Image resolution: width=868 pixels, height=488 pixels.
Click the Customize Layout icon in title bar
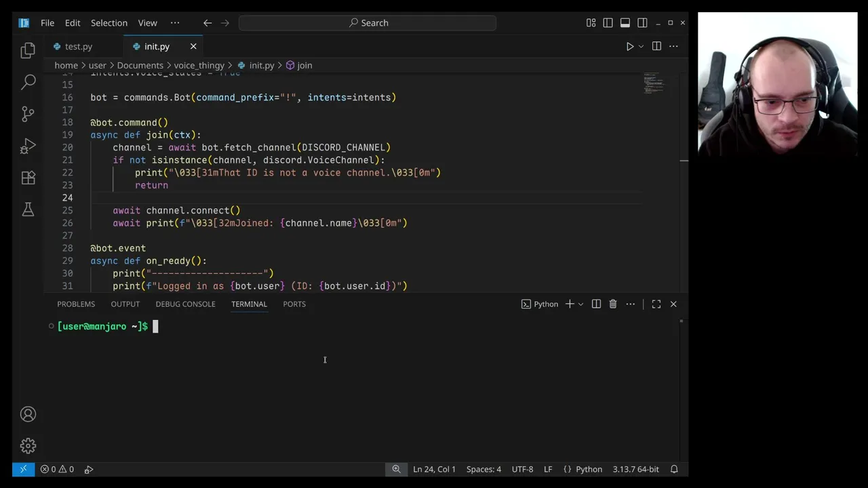[591, 22]
